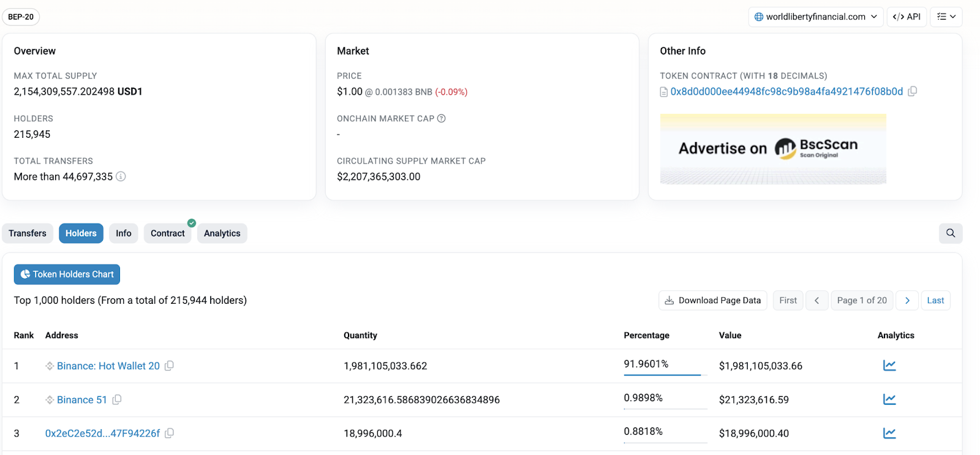
Task: Jump to the First page
Action: point(788,300)
